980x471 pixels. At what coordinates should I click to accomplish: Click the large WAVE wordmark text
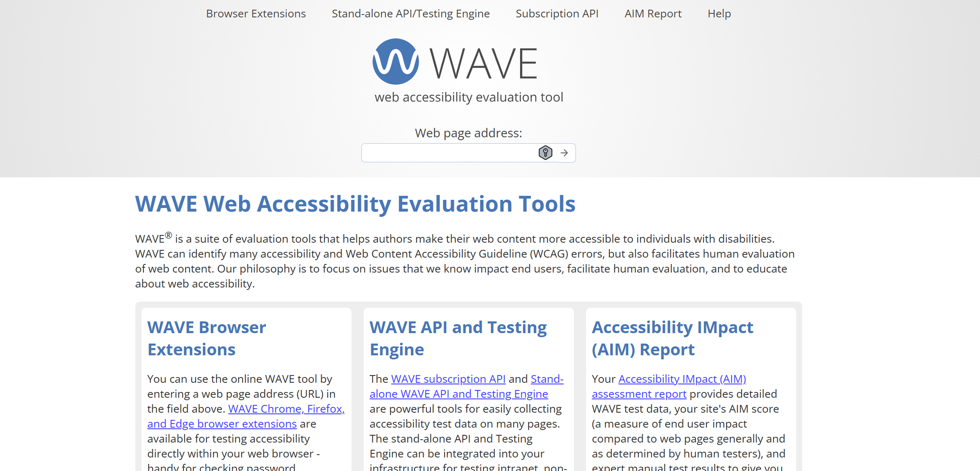pyautogui.click(x=483, y=63)
